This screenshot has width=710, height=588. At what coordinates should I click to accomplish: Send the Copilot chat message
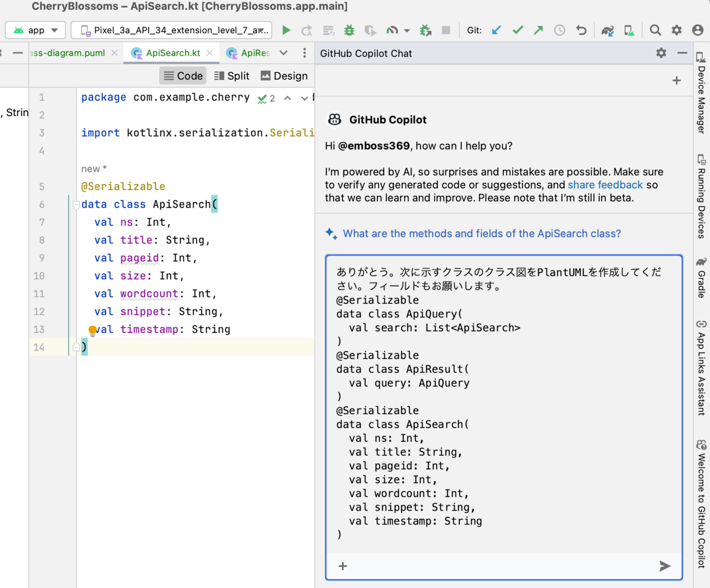pyautogui.click(x=665, y=566)
